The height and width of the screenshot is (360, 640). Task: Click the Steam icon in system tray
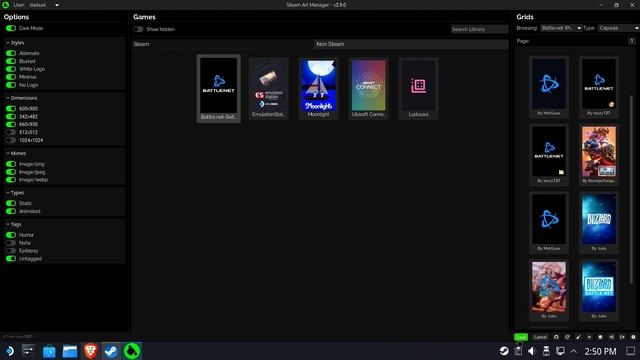[x=504, y=351]
